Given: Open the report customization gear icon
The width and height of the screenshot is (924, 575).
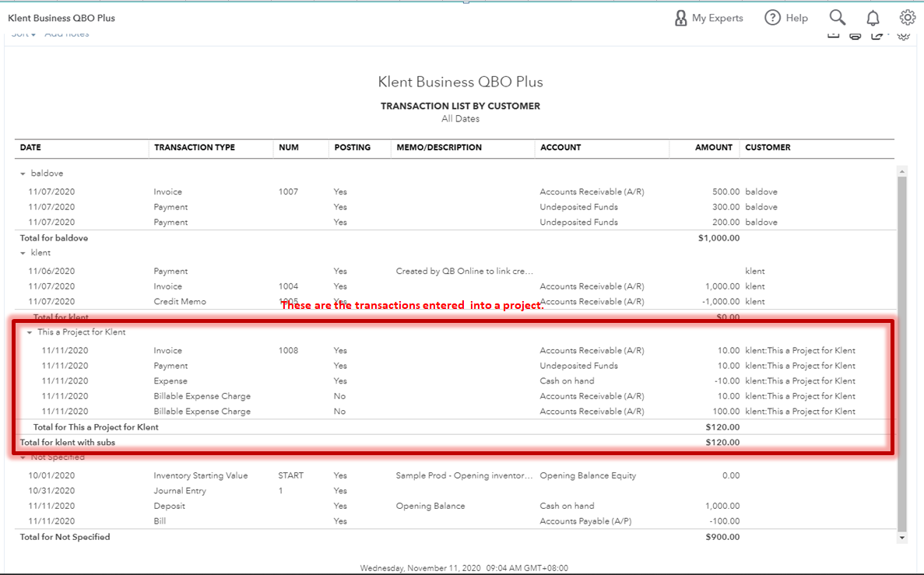Looking at the screenshot, I should pos(902,34).
